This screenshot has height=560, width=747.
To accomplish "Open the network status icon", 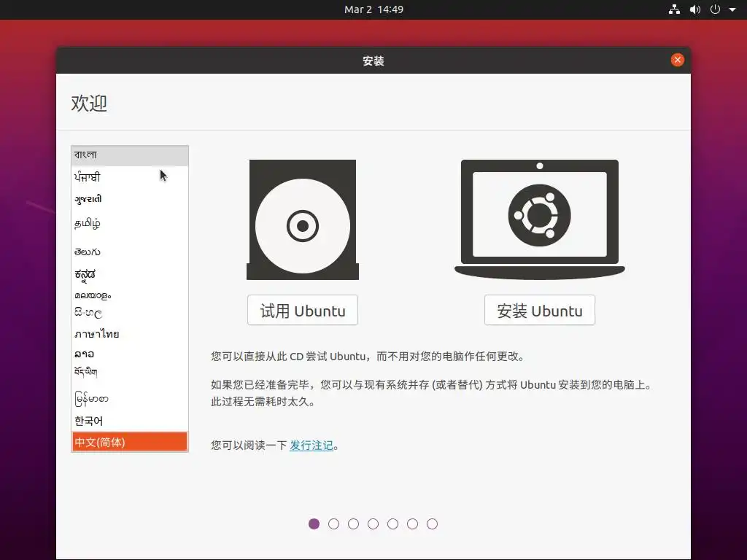I will [x=674, y=9].
